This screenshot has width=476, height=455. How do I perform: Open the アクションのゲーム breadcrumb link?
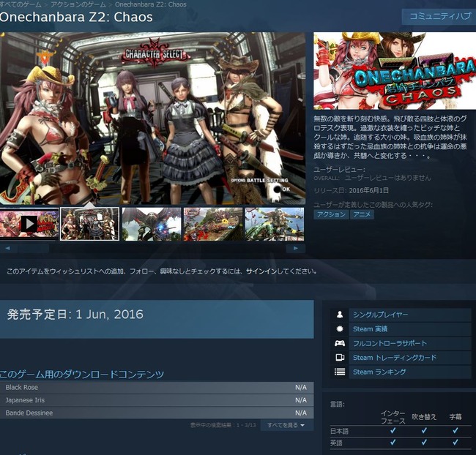pos(78,4)
